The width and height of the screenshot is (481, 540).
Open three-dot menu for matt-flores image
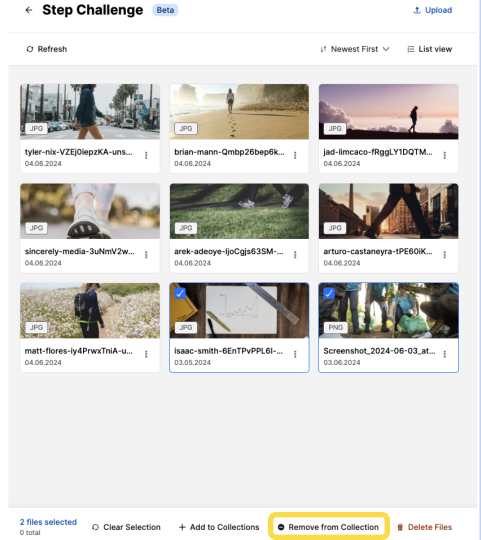coord(146,354)
